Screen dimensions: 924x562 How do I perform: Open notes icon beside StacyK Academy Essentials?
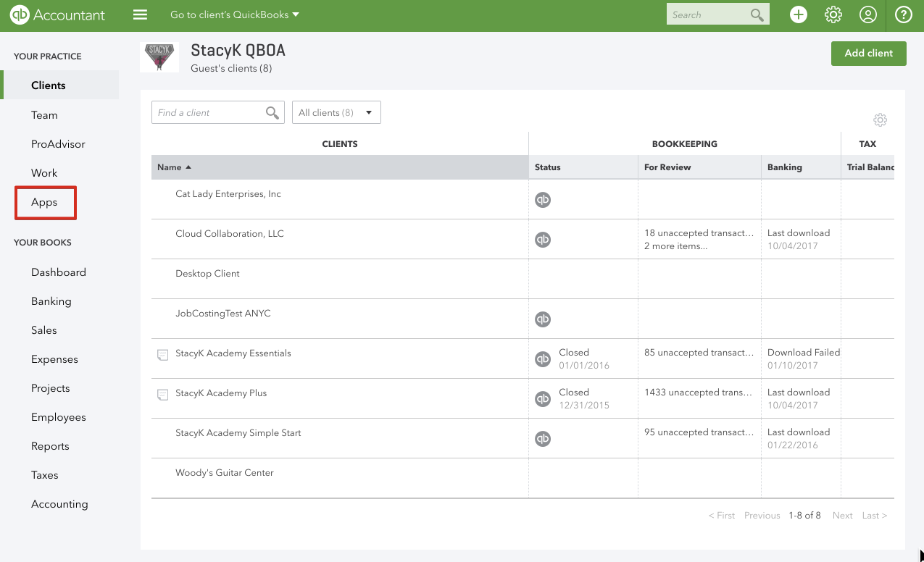click(163, 355)
